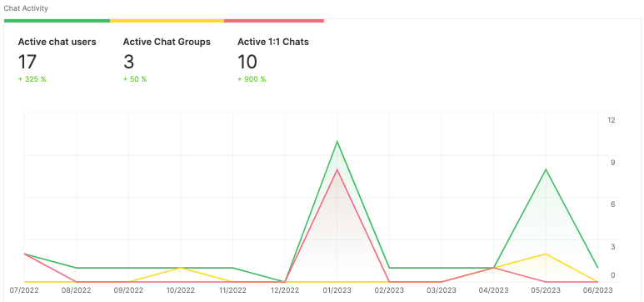
Task: Click the red bar above Active 1:1 Chats
Action: 274,21
